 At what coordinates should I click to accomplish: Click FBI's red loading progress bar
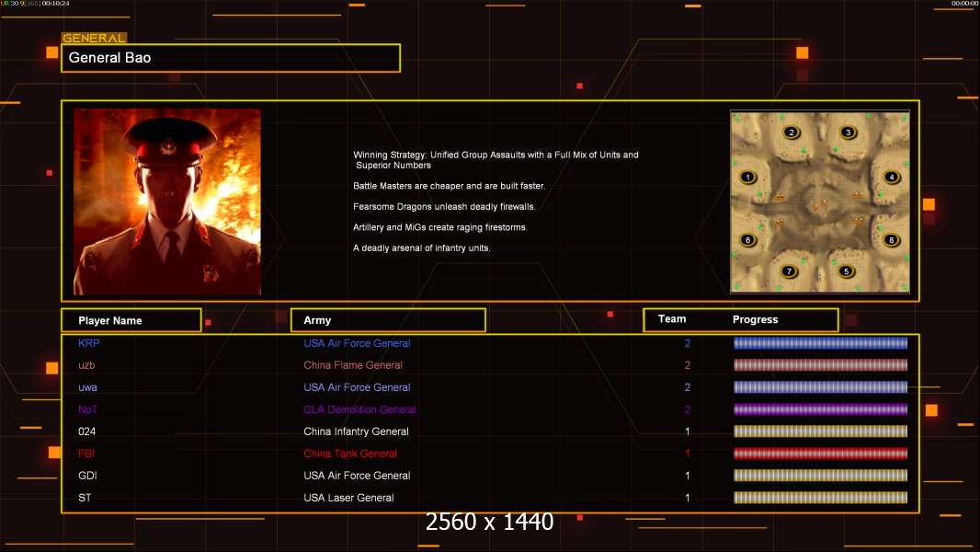tap(820, 454)
